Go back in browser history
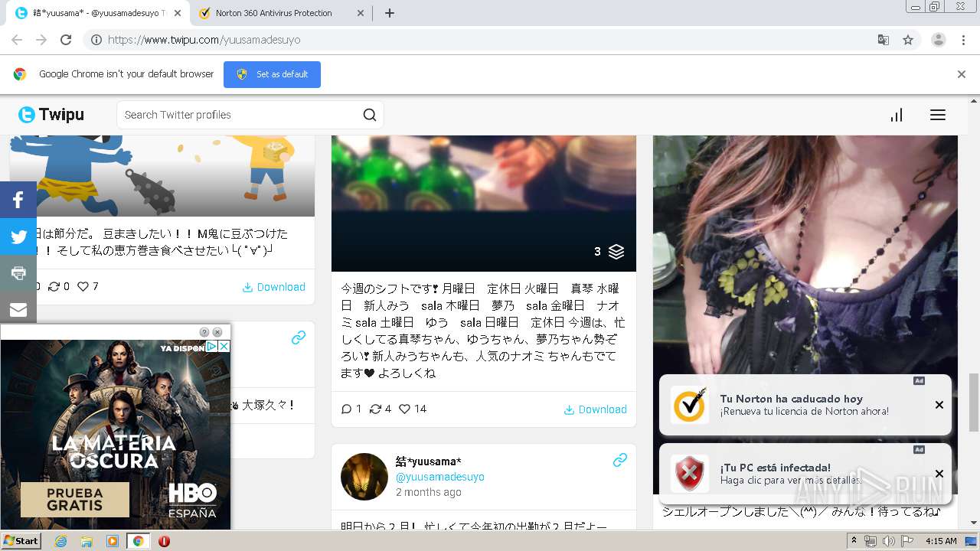The height and width of the screenshot is (551, 980). click(17, 40)
